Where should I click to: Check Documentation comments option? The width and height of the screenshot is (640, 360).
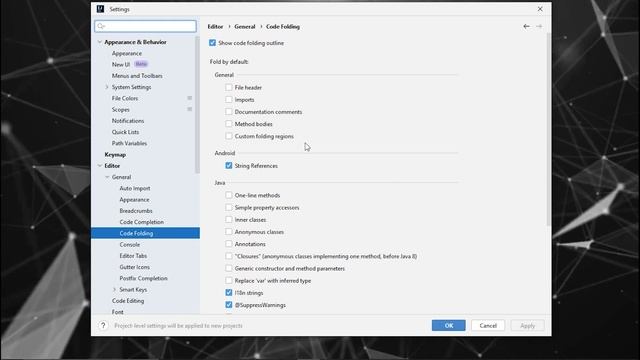[x=229, y=111]
